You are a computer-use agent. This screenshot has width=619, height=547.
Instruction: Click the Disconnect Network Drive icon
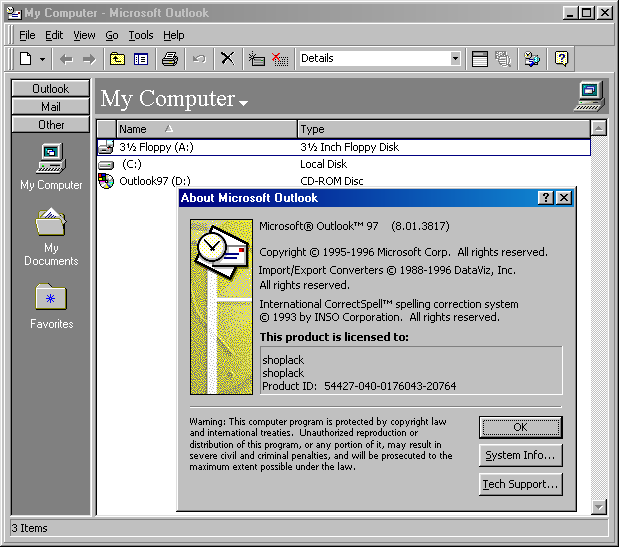[280, 59]
